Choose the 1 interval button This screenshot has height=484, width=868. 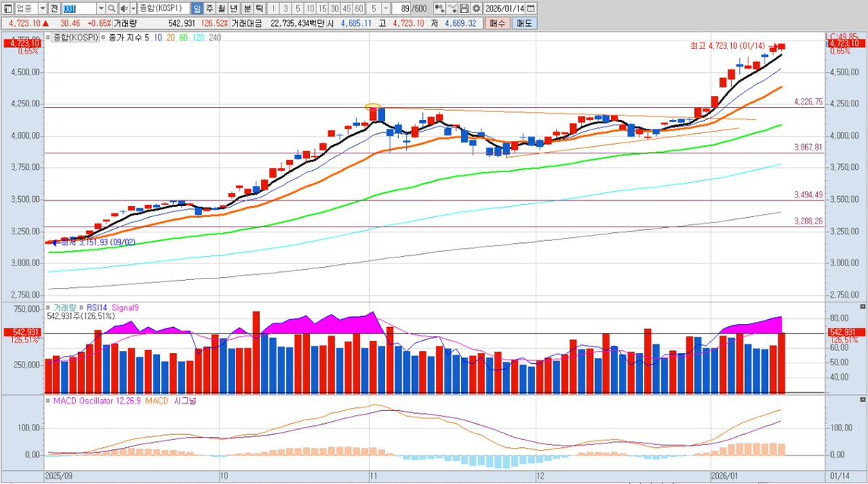coord(273,8)
